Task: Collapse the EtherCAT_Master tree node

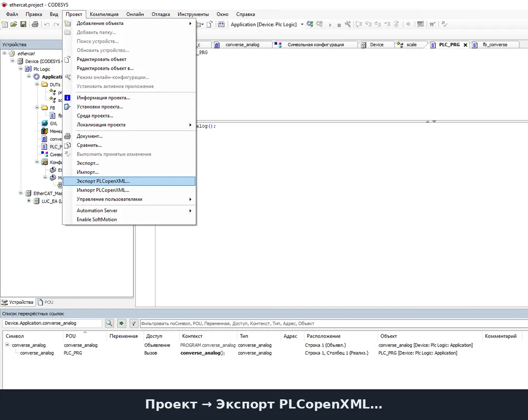Action: coord(21,193)
